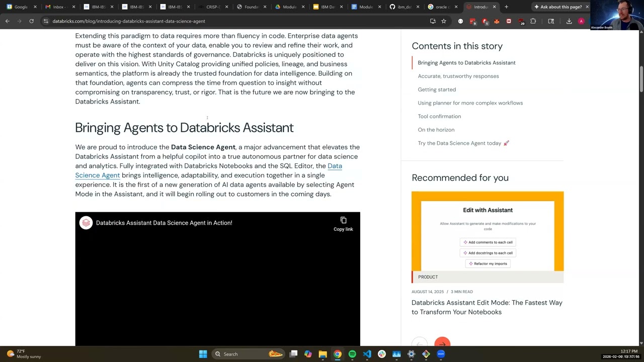Switch to the IBM Dat tab

coord(328,7)
